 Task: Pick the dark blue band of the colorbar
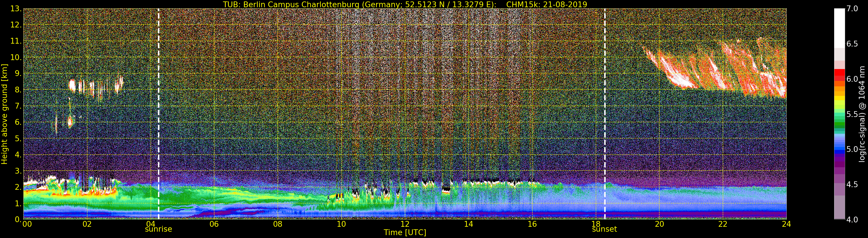pyautogui.click(x=839, y=152)
